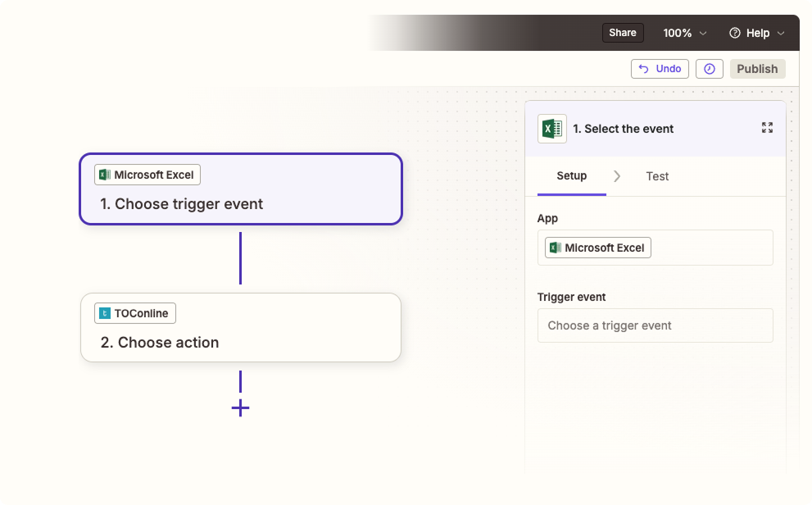The width and height of the screenshot is (812, 505).
Task: Open version history clock icon
Action: pyautogui.click(x=709, y=69)
